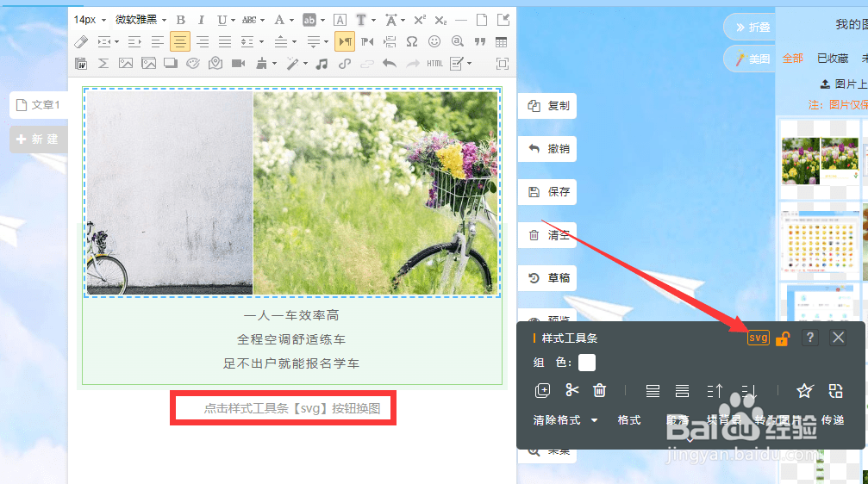Undo with the toolbar back arrow
The width and height of the screenshot is (868, 484).
pos(389,64)
